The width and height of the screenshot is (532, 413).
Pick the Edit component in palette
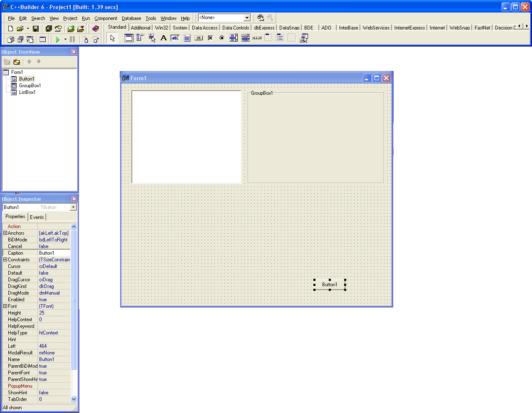(x=175, y=38)
